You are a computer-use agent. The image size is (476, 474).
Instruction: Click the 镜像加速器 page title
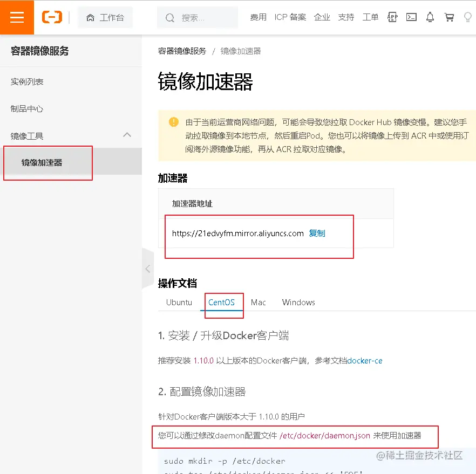pos(205,81)
